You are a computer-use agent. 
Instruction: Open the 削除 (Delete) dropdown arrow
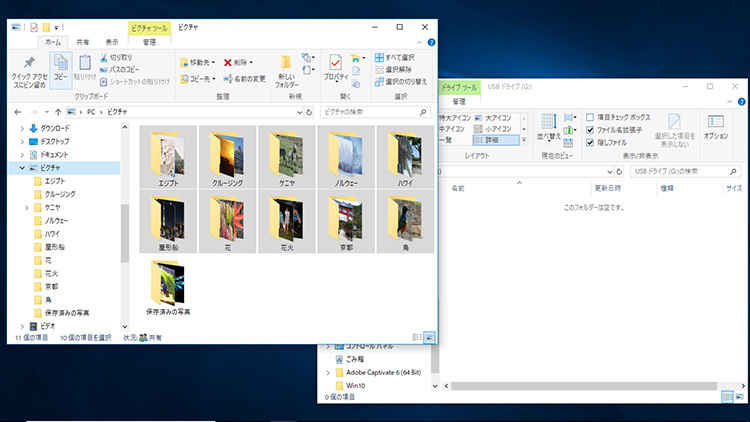[x=251, y=62]
